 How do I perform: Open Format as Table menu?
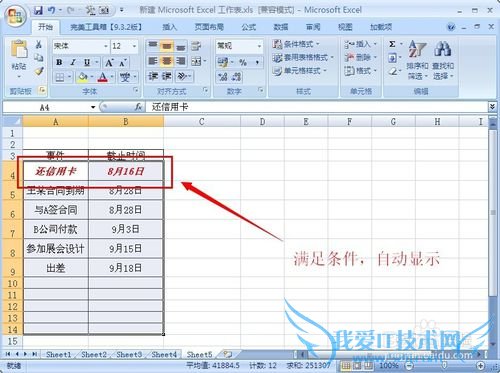(303, 57)
